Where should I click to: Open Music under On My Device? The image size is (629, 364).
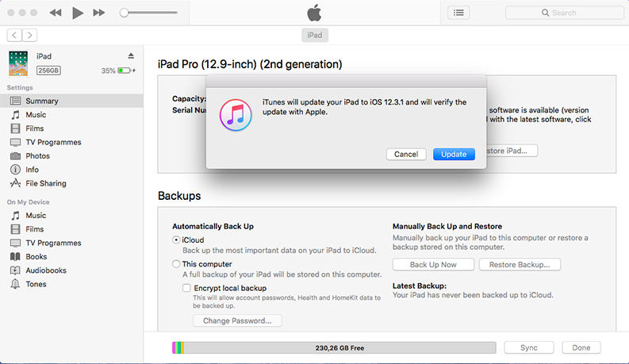tap(71, 215)
